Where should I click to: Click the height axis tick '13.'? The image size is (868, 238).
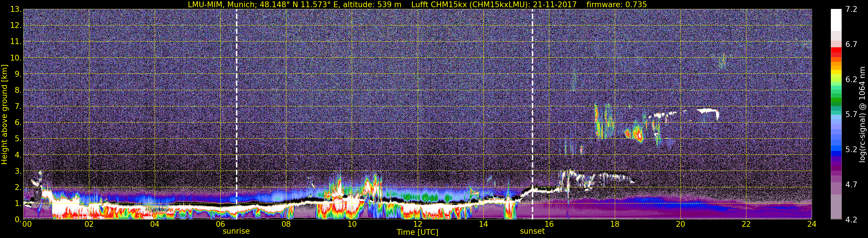pos(16,10)
